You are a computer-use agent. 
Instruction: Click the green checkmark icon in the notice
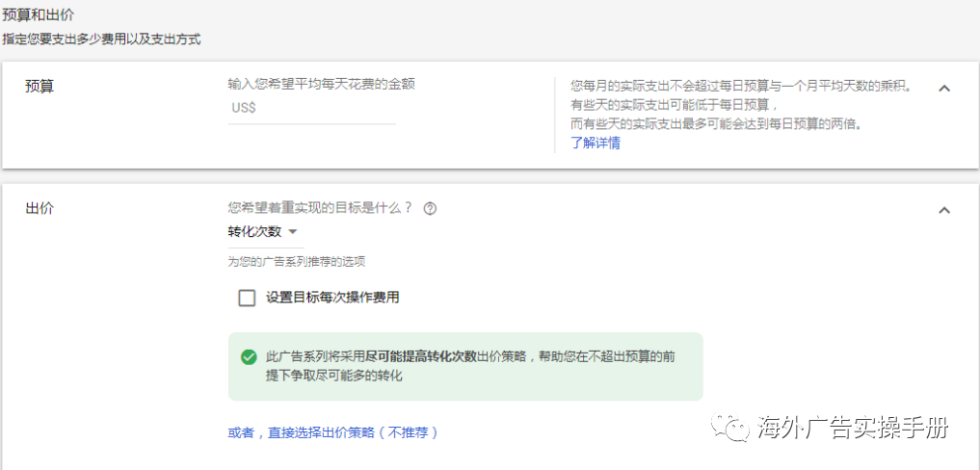249,357
